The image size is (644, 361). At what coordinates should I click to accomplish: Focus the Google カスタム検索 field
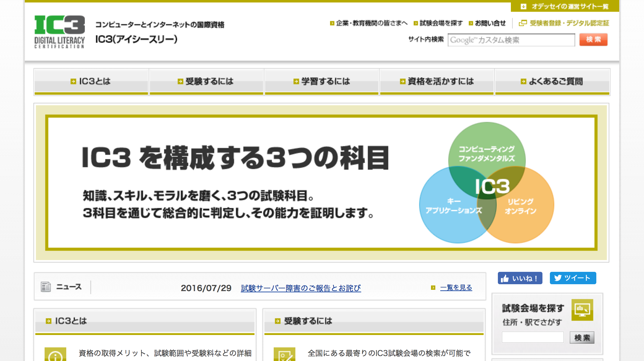[x=511, y=40]
